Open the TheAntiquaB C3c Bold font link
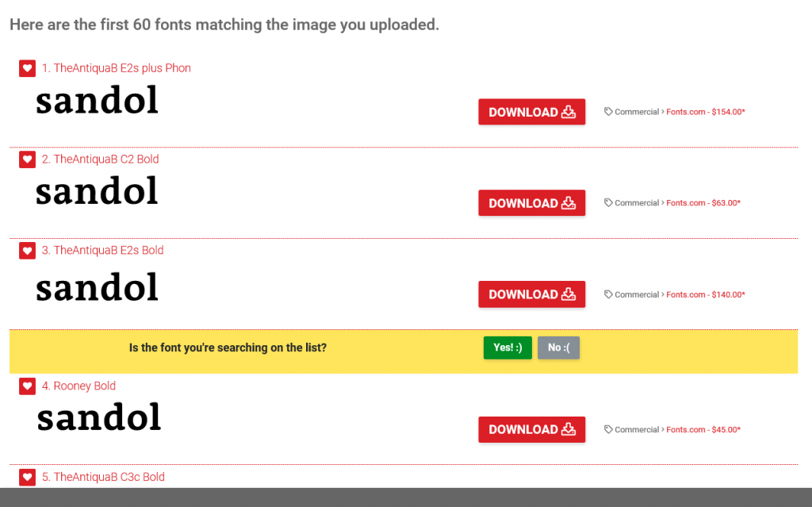812x507 pixels. point(103,477)
